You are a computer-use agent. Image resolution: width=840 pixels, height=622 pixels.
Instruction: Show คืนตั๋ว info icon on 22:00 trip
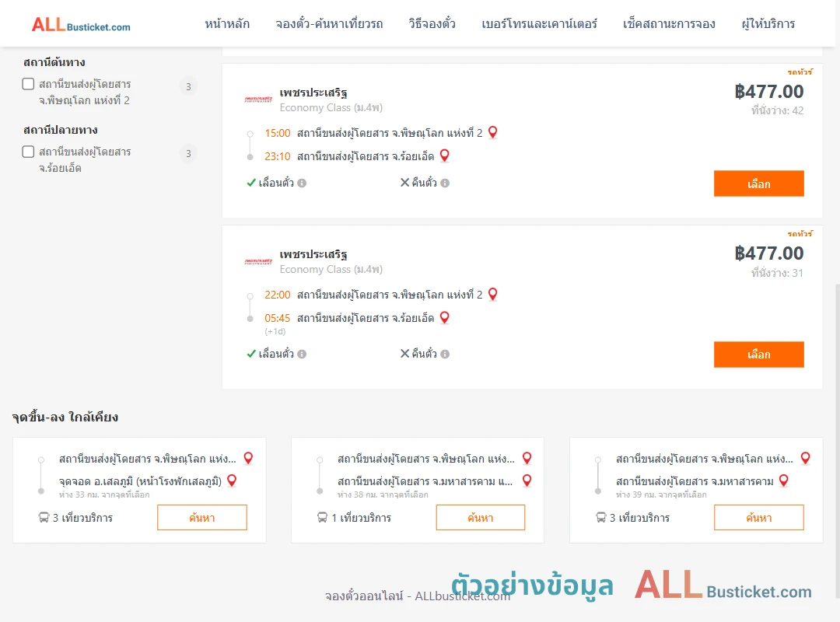click(445, 354)
